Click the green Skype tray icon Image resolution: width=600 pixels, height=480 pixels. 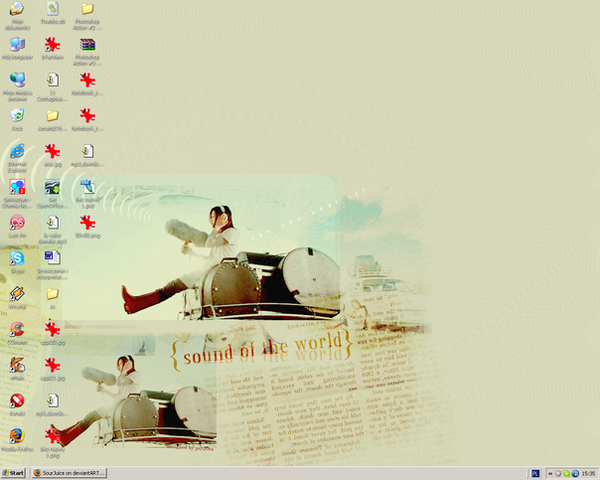coord(566,473)
